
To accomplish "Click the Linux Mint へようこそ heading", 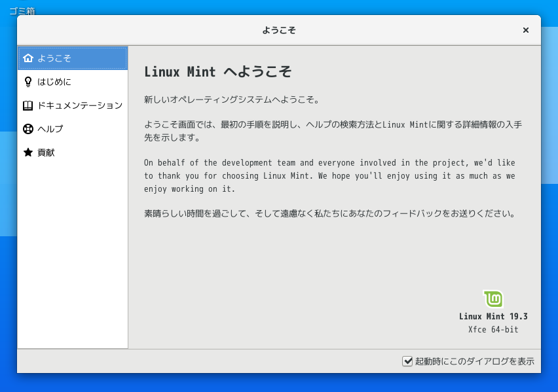I will point(218,72).
